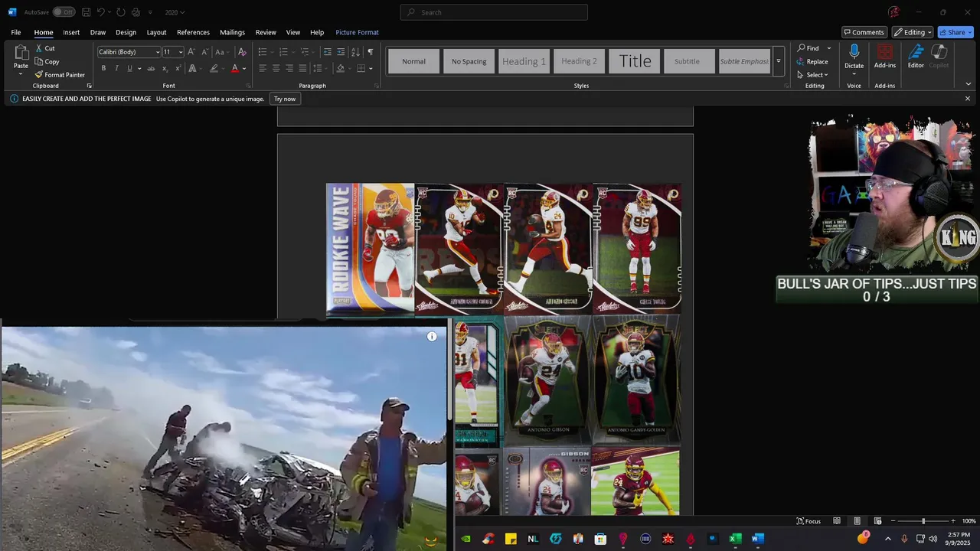Decrease font size with Shrink Font icon
Viewport: 980px width, 551px height.
tap(204, 52)
